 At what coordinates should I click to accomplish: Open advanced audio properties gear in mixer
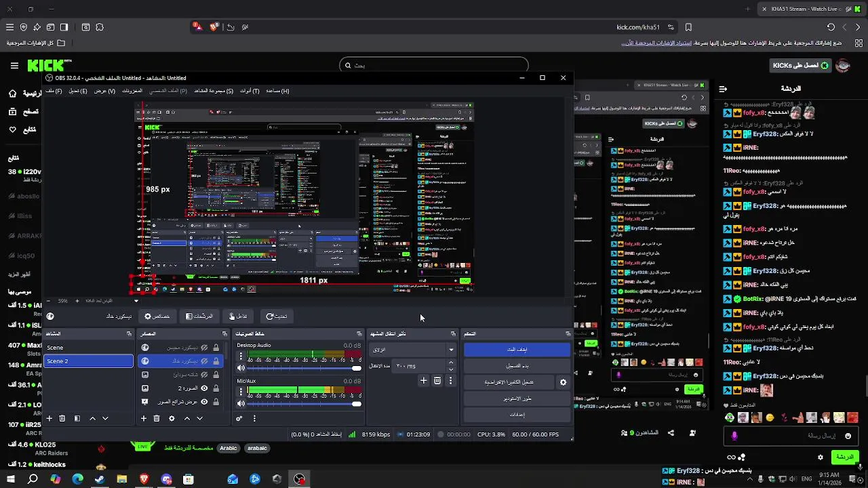click(x=239, y=418)
